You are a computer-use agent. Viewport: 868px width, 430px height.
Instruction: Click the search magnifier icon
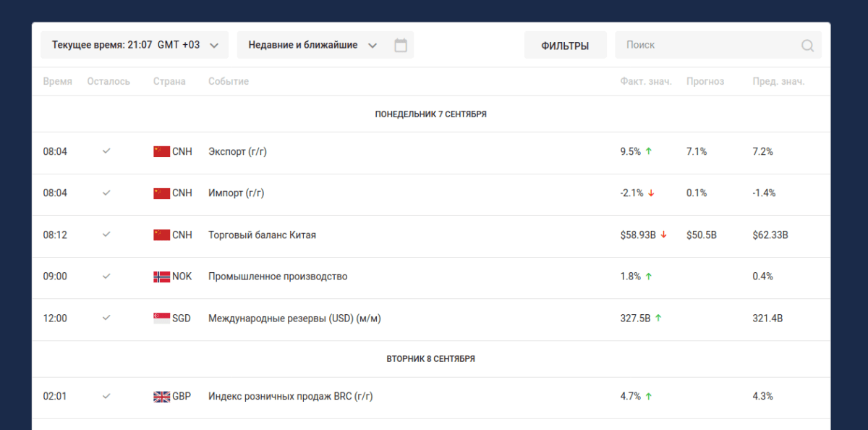pyautogui.click(x=807, y=46)
